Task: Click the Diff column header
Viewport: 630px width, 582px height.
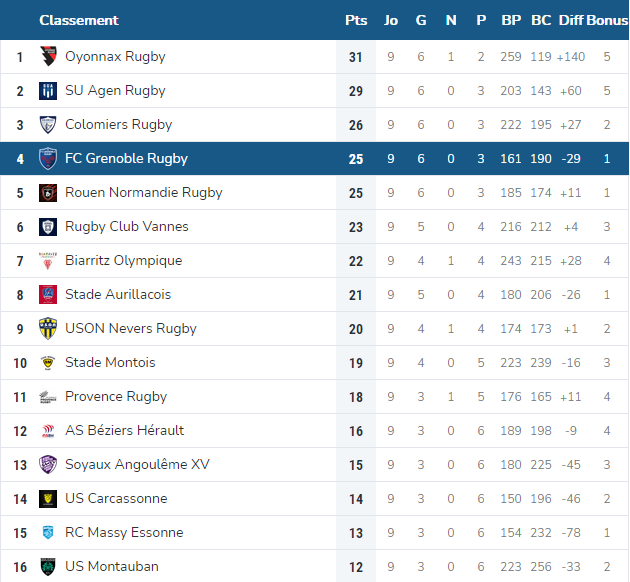Action: click(571, 20)
